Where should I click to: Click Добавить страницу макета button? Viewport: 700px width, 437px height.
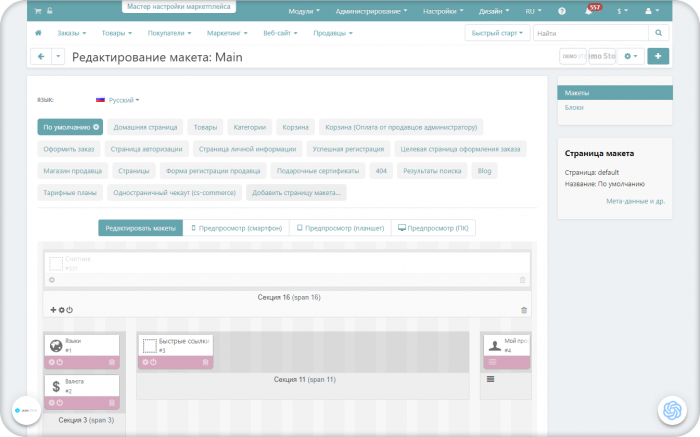[296, 193]
